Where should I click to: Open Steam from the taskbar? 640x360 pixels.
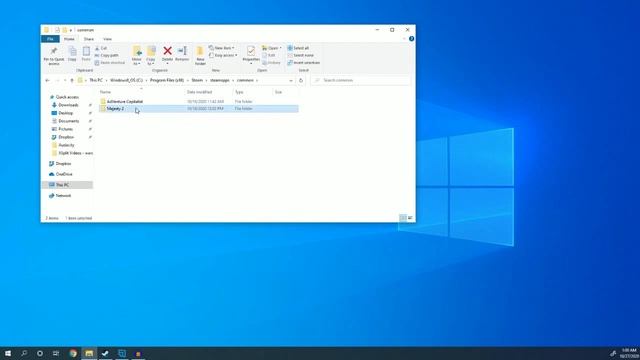pyautogui.click(x=106, y=353)
